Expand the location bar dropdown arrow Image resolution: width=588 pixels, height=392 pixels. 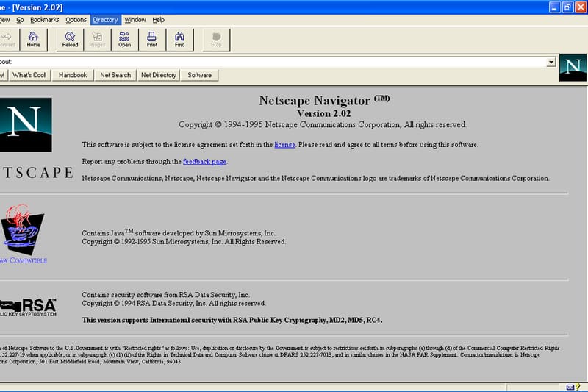tap(551, 62)
